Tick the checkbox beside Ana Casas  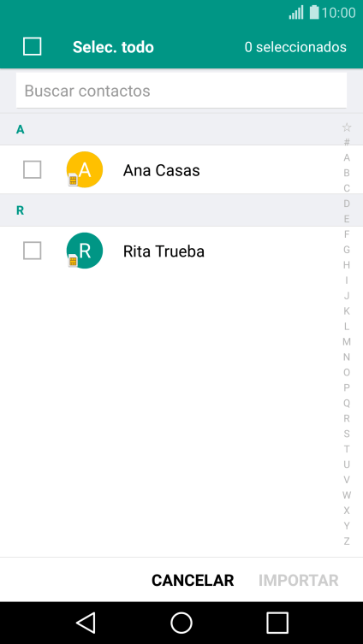pos(32,169)
